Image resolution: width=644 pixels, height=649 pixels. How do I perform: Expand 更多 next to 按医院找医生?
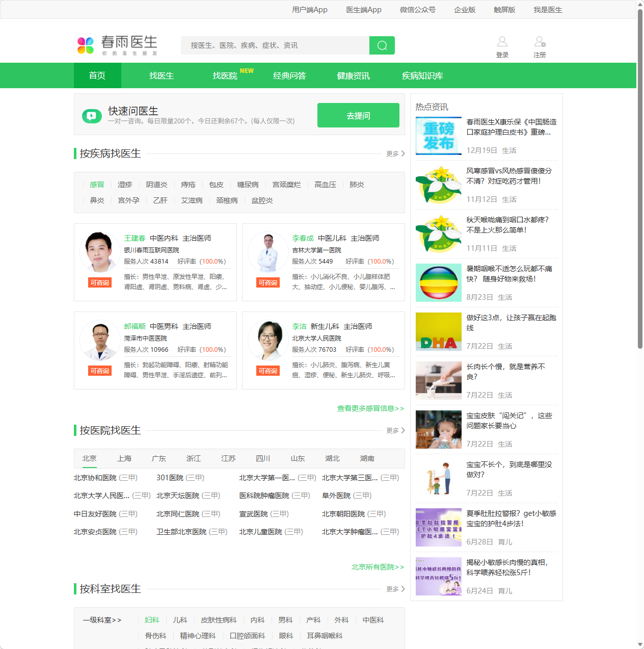[395, 430]
